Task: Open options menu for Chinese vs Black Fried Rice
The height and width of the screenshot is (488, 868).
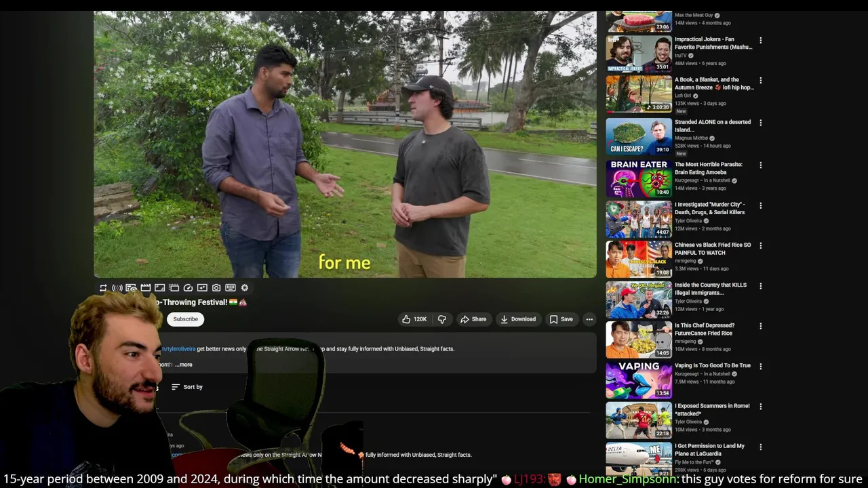Action: [x=760, y=246]
